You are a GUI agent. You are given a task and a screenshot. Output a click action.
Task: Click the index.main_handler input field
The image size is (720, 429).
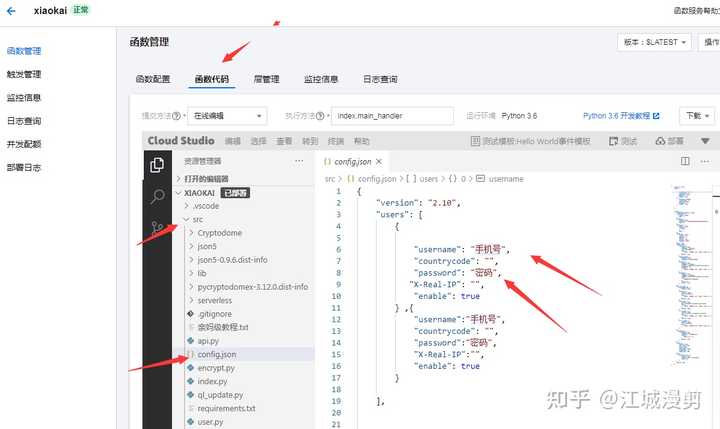(393, 116)
